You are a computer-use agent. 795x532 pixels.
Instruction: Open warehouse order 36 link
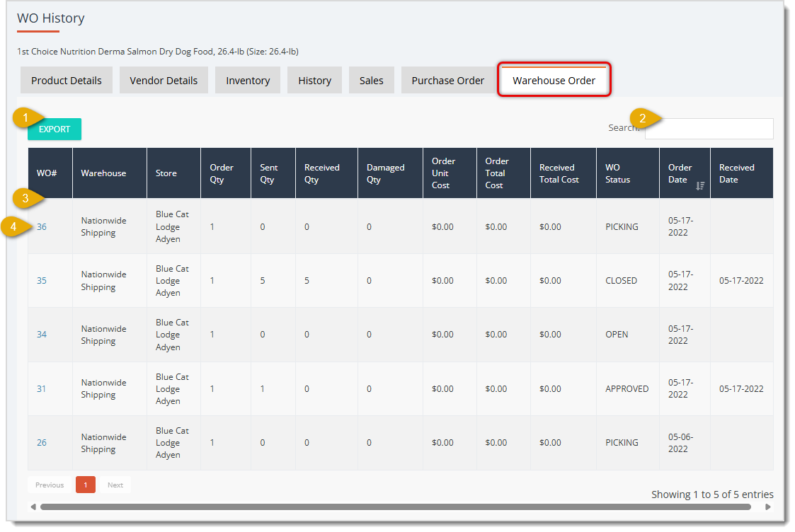(42, 227)
